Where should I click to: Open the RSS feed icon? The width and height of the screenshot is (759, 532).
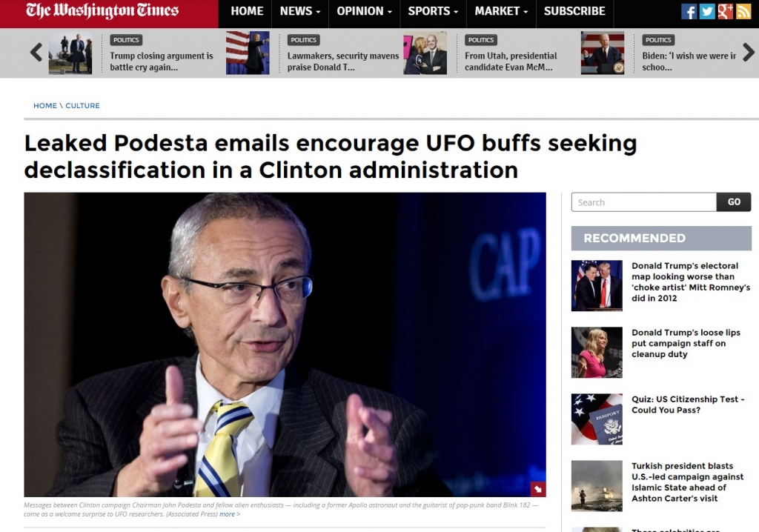point(743,11)
